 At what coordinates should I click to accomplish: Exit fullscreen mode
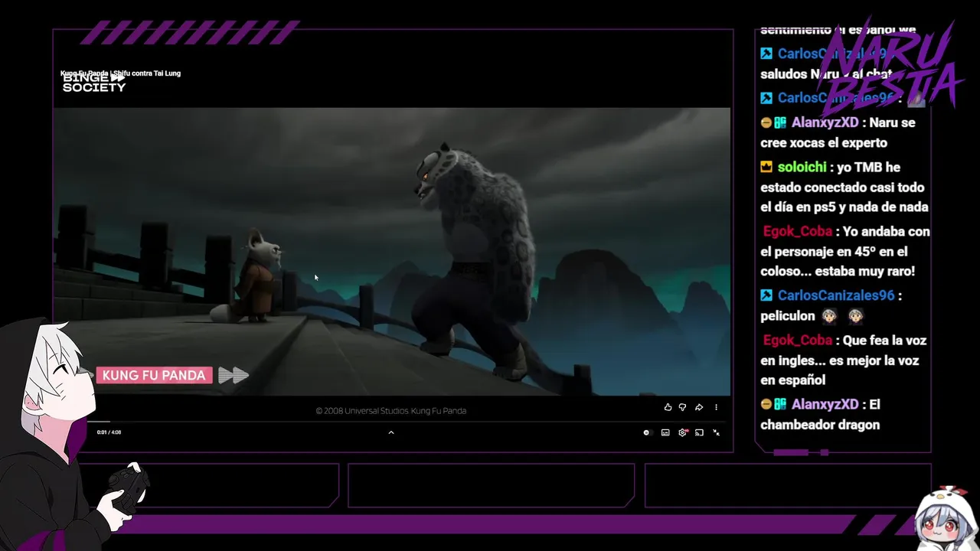pyautogui.click(x=716, y=432)
